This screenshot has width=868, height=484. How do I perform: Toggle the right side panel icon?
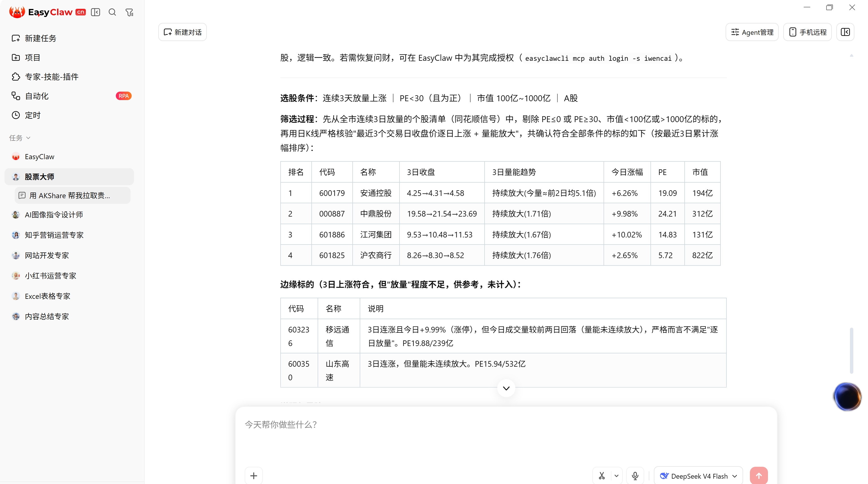[x=845, y=32]
